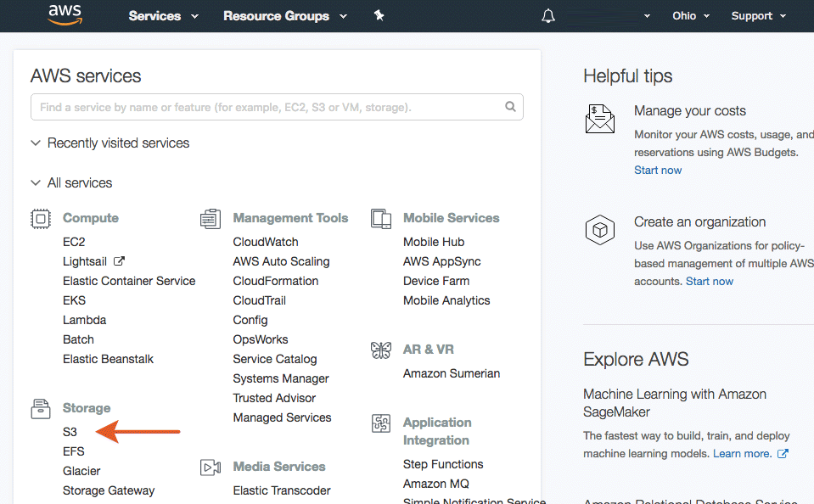814x504 pixels.
Task: Open Trusted Advisor
Action: coord(274,398)
